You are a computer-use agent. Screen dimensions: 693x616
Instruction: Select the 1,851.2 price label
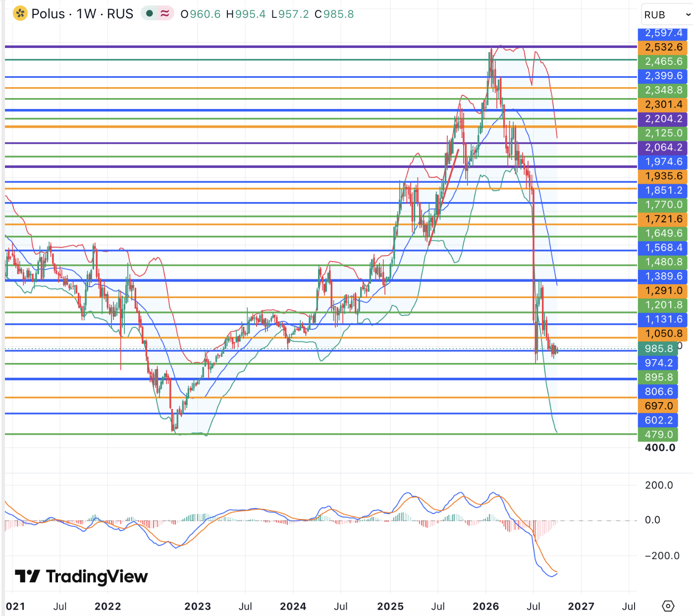pyautogui.click(x=663, y=191)
